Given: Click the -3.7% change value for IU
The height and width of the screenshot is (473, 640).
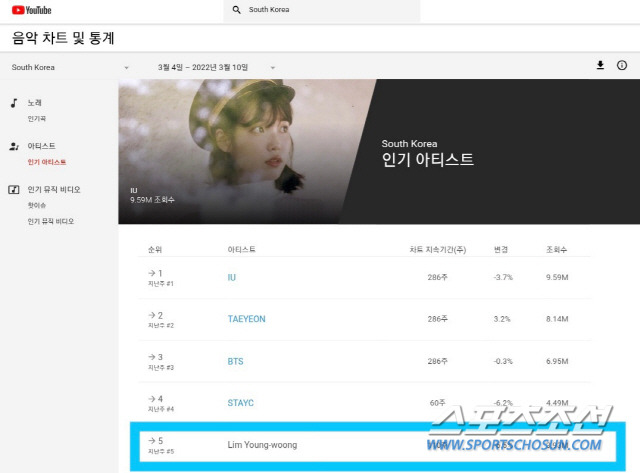Looking at the screenshot, I should [x=503, y=278].
